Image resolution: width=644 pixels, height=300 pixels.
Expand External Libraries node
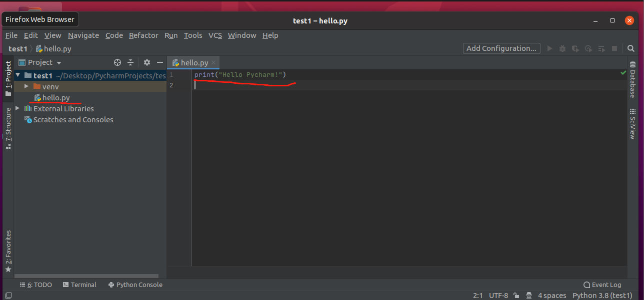click(x=18, y=108)
